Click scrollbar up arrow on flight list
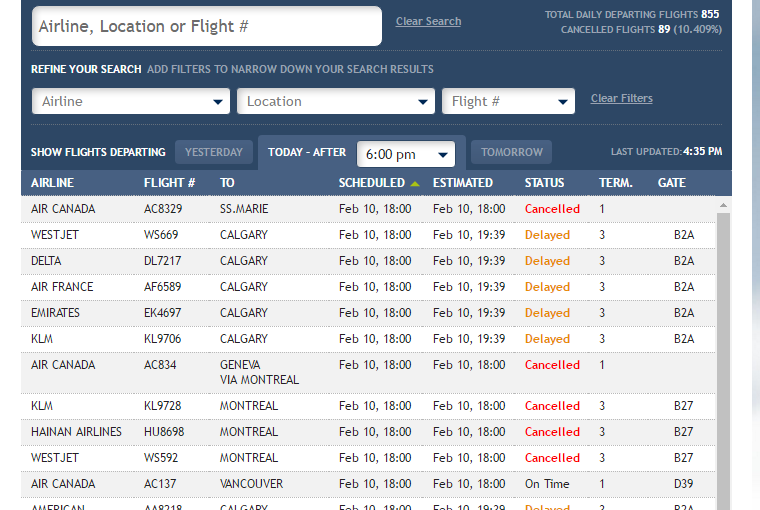Viewport: 760px width, 510px height. coord(723,205)
